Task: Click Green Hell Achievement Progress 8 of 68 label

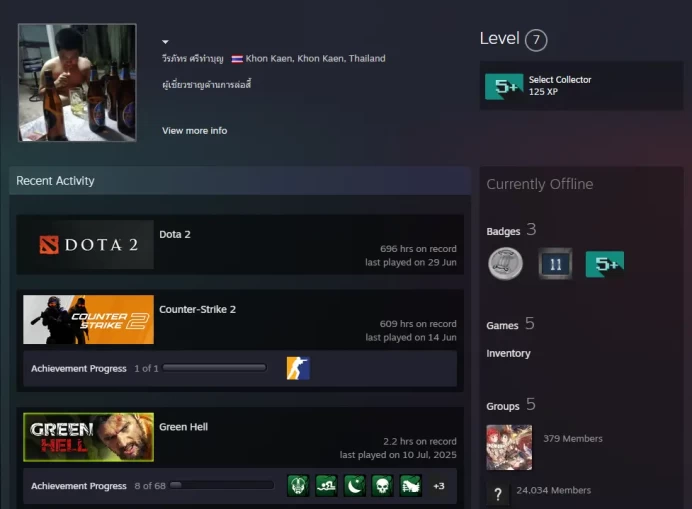Action: 98,486
